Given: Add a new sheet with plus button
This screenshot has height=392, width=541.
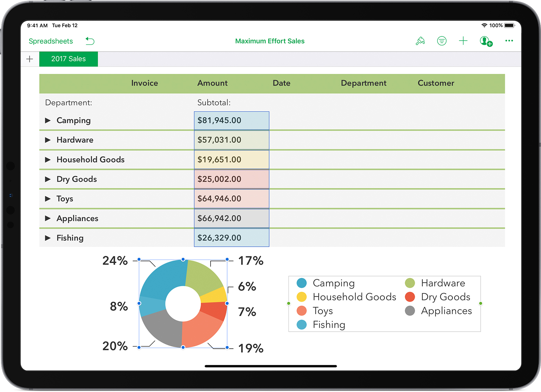Looking at the screenshot, I should point(30,59).
